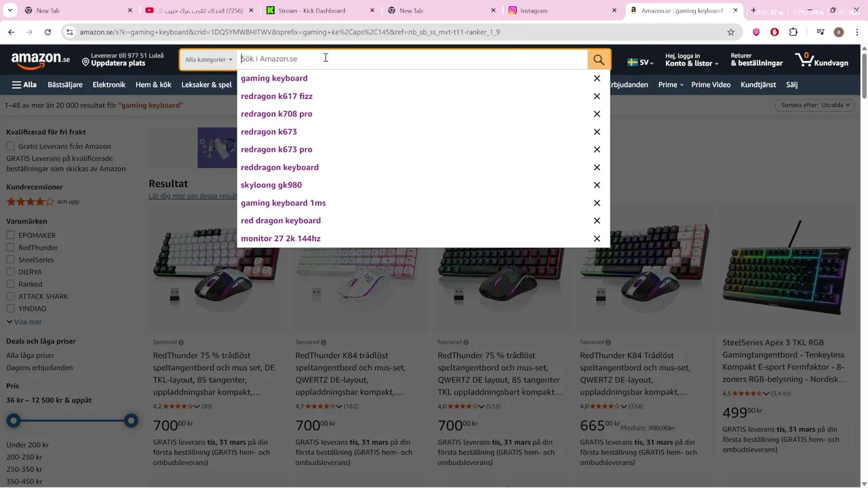Open the Amazon.se logo home link

41,60
